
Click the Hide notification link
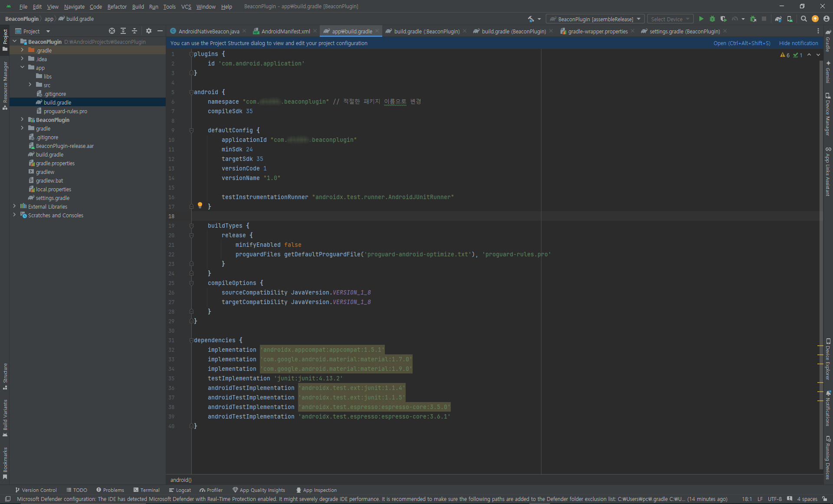click(x=798, y=43)
